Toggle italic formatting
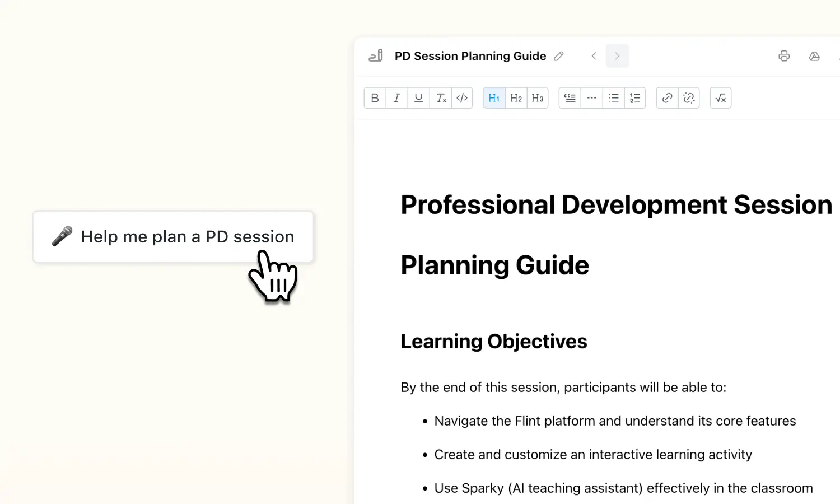This screenshot has width=840, height=504. pos(396,98)
